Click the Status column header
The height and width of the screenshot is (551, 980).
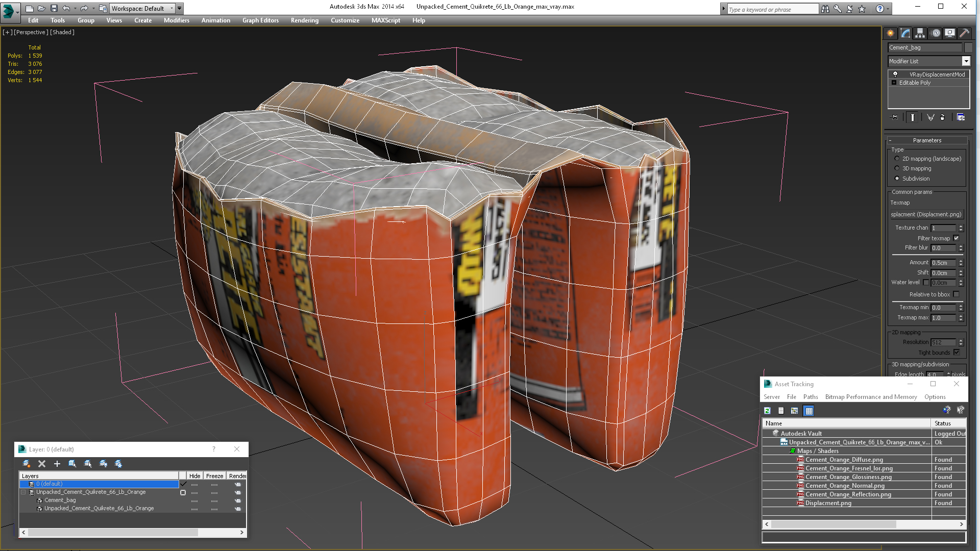(x=949, y=423)
